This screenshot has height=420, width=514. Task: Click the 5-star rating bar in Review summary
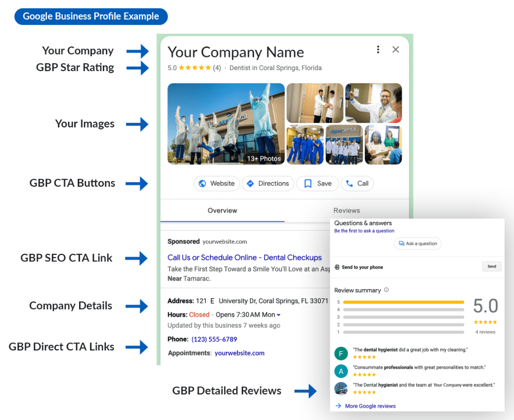[x=403, y=302]
